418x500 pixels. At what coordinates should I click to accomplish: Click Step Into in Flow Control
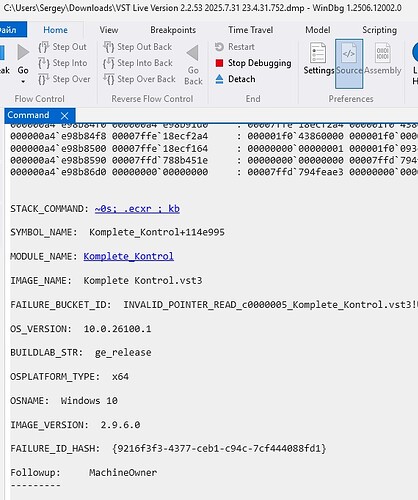pyautogui.click(x=63, y=63)
